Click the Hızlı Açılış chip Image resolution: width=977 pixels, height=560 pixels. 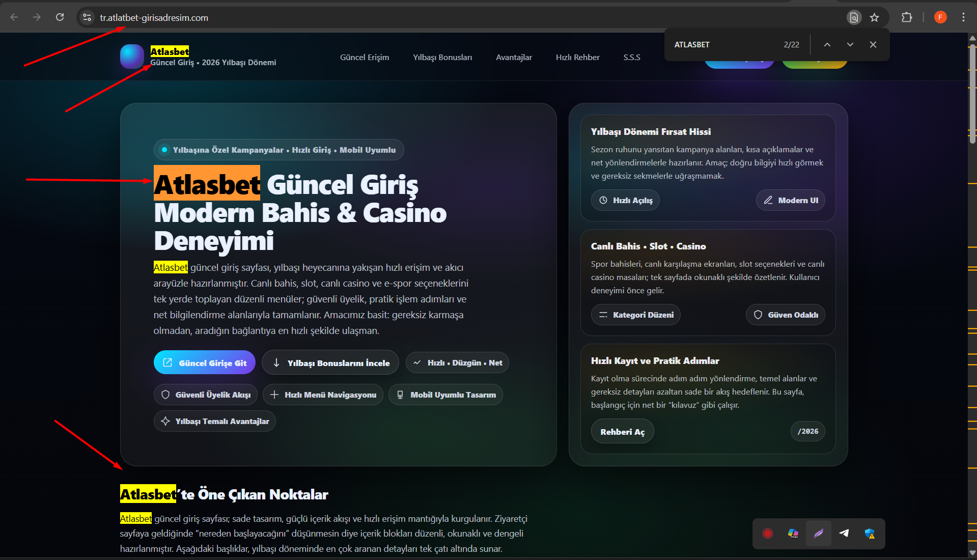625,200
